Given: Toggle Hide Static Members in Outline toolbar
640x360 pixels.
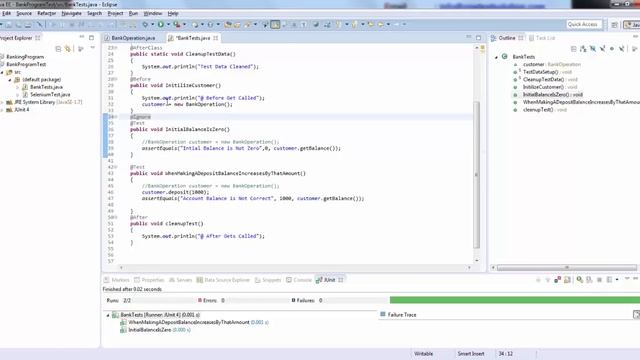Looking at the screenshot, I should tap(602, 49).
